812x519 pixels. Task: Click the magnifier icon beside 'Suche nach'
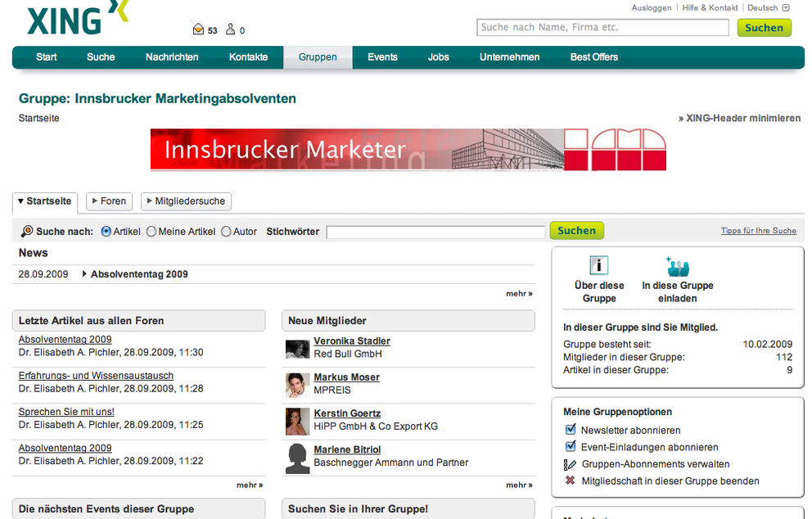coord(27,232)
